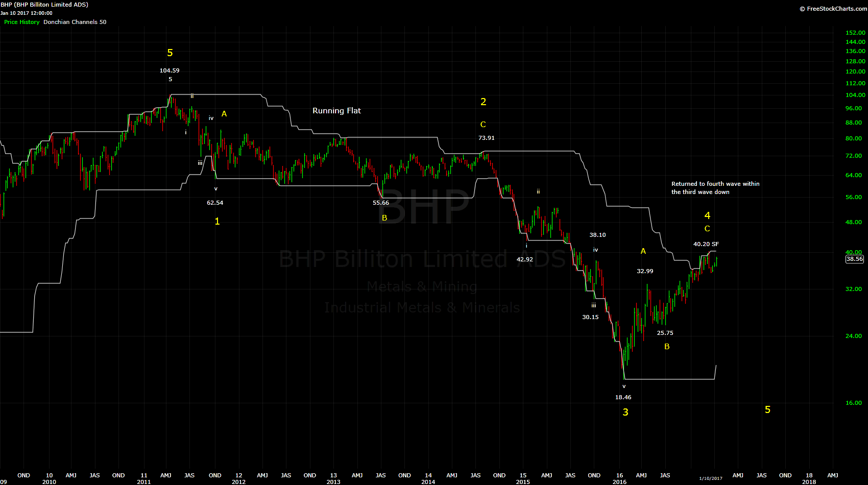Click the current price box 38.56
Screen dimensions: 868x485
(855, 259)
